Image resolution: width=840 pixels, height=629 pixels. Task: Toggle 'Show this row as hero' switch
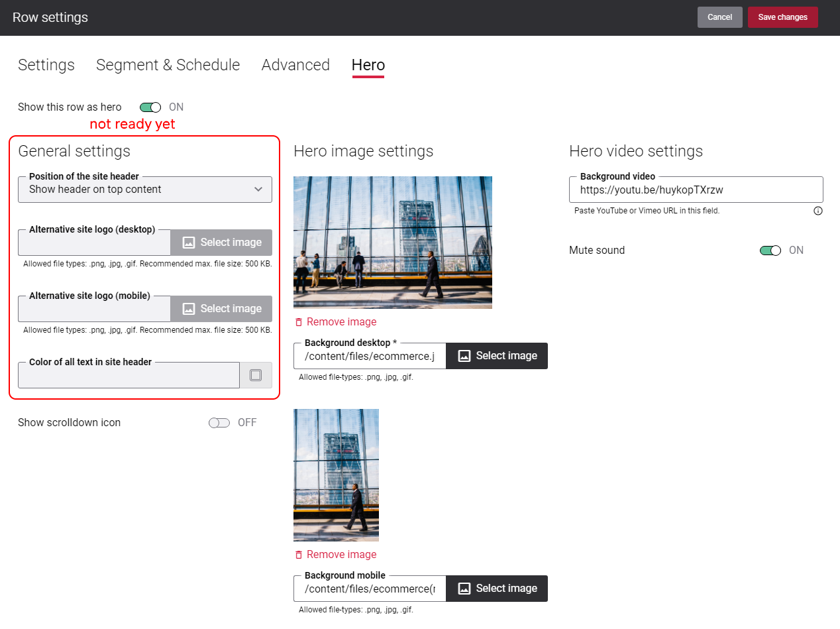pos(150,107)
